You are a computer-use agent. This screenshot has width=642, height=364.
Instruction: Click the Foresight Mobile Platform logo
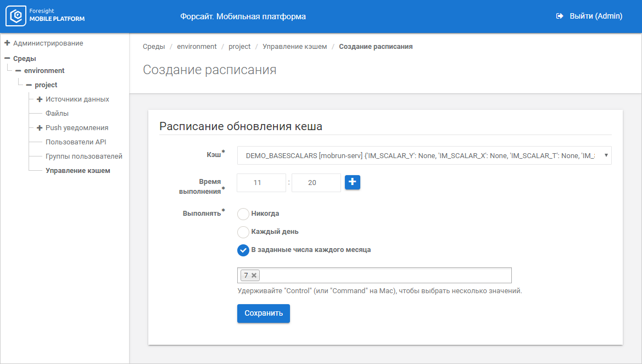tap(46, 16)
